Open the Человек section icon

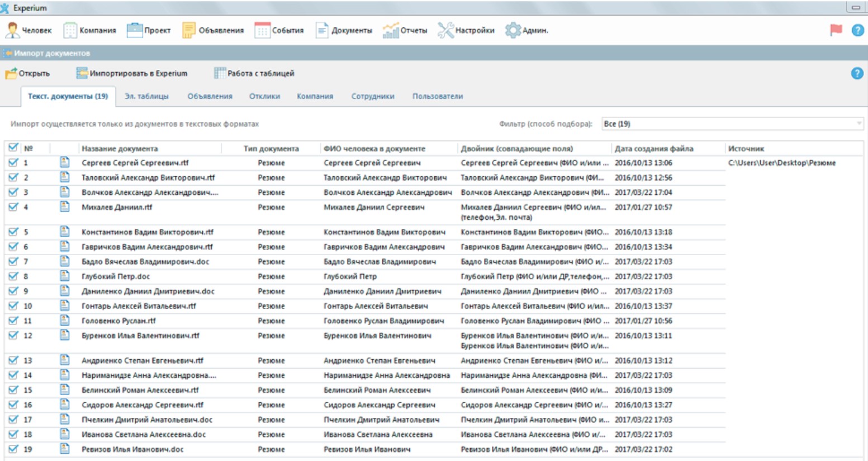[x=12, y=30]
